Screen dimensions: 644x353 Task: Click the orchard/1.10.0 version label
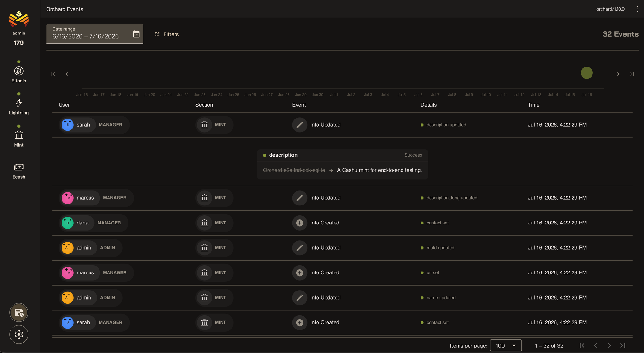[610, 9]
